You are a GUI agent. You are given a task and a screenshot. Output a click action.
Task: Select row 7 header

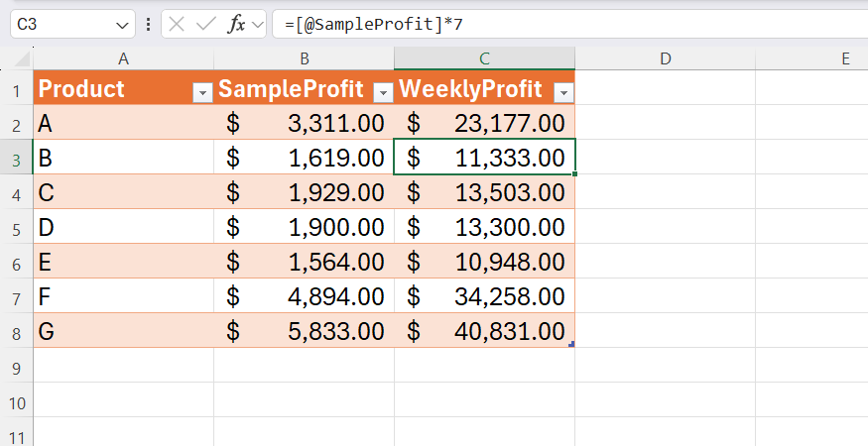pos(17,296)
